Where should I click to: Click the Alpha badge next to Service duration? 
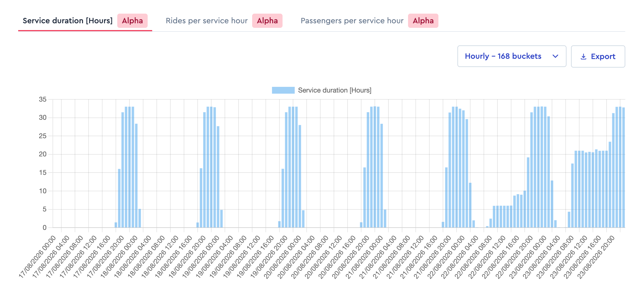[132, 21]
